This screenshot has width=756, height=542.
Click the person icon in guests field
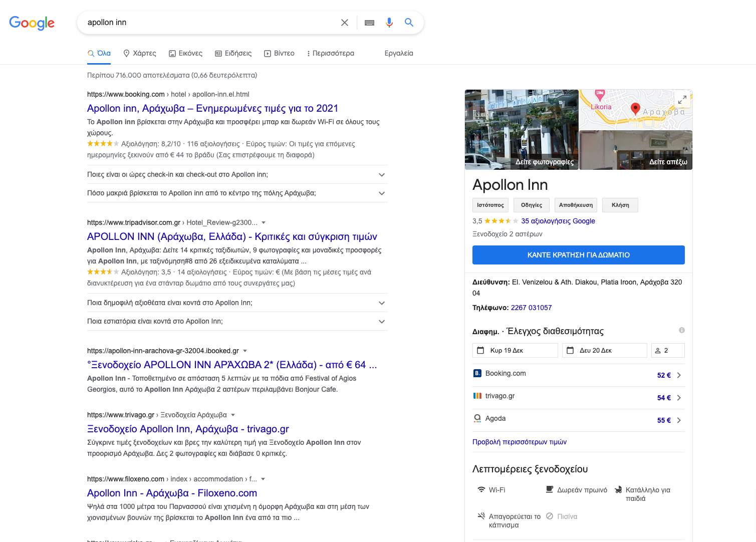click(658, 351)
